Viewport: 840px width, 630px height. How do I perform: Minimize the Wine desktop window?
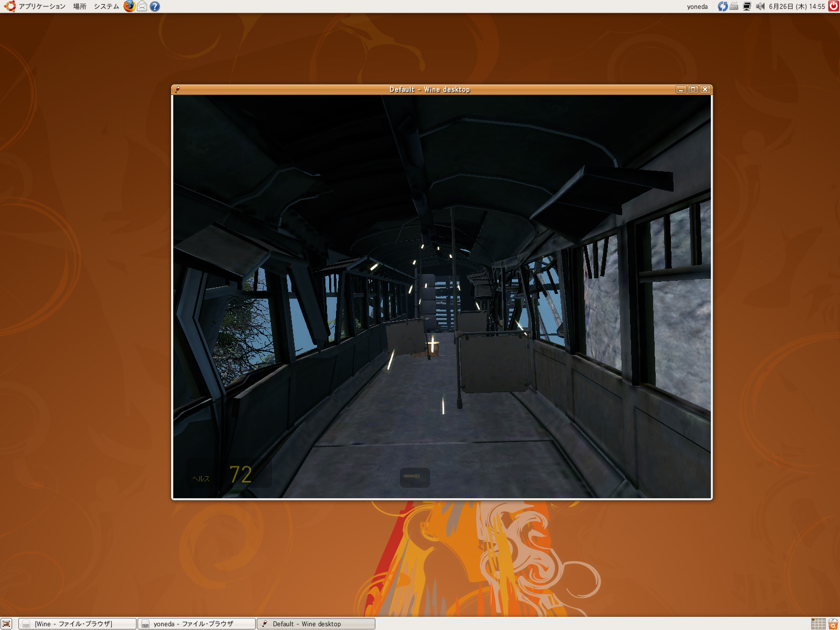[x=681, y=89]
